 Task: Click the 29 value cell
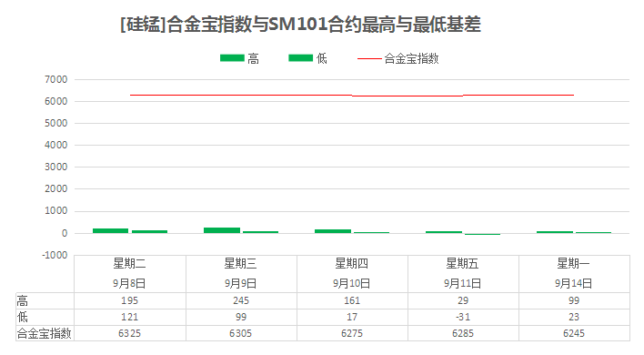[463, 300]
